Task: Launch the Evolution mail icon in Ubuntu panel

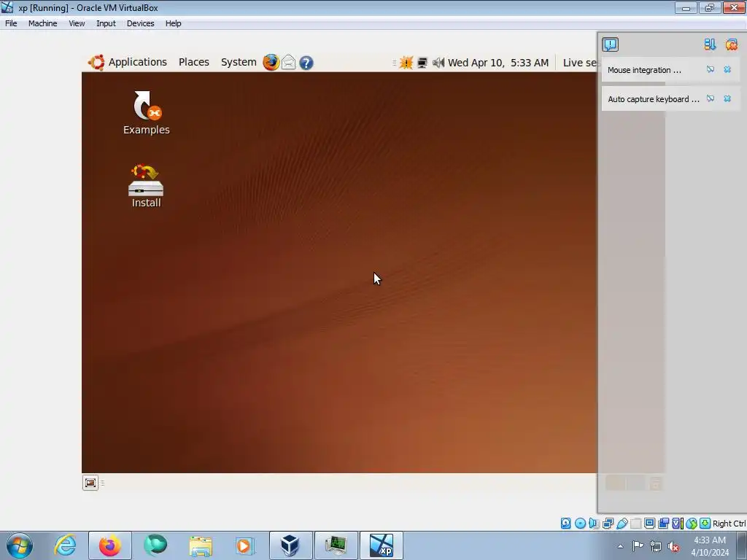Action: tap(289, 63)
